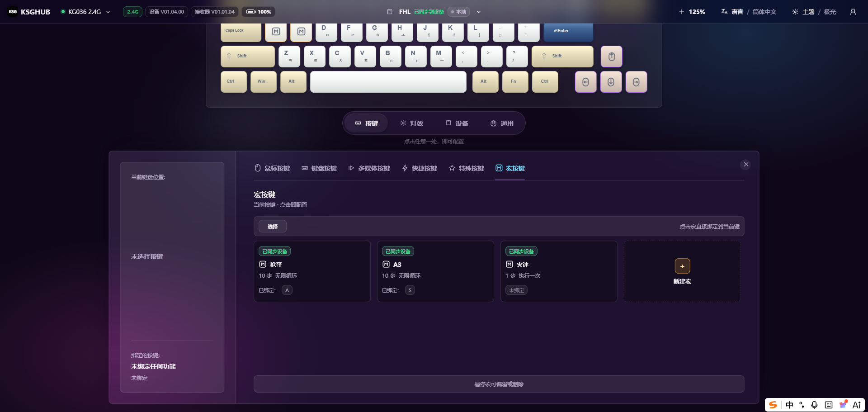Toggle the Chinese input mode 中 icon
Image resolution: width=868 pixels, height=412 pixels.
pyautogui.click(x=789, y=405)
